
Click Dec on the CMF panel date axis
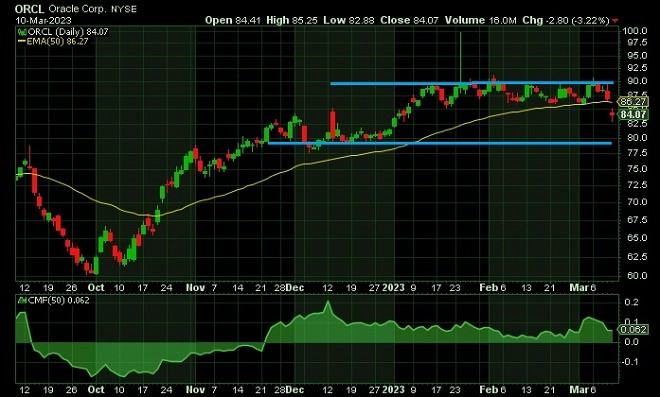[295, 390]
